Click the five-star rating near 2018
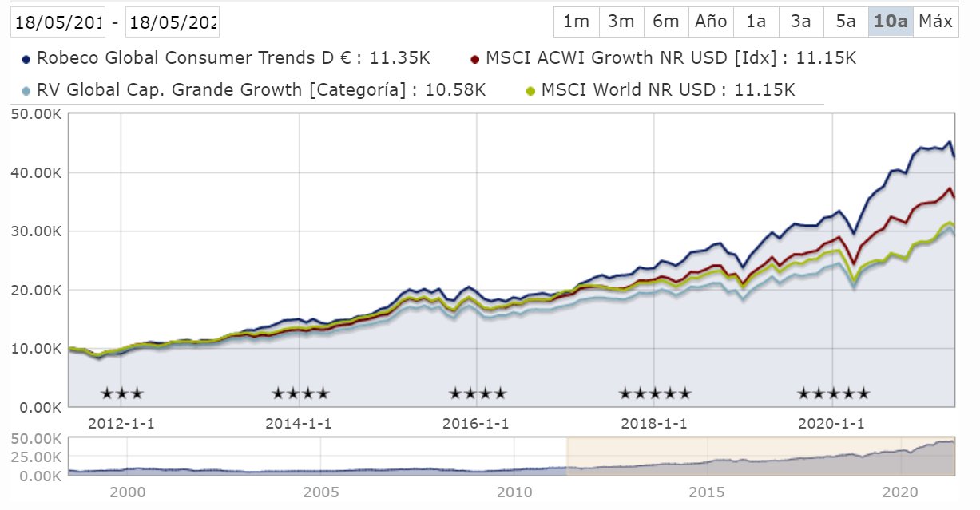 (x=655, y=393)
